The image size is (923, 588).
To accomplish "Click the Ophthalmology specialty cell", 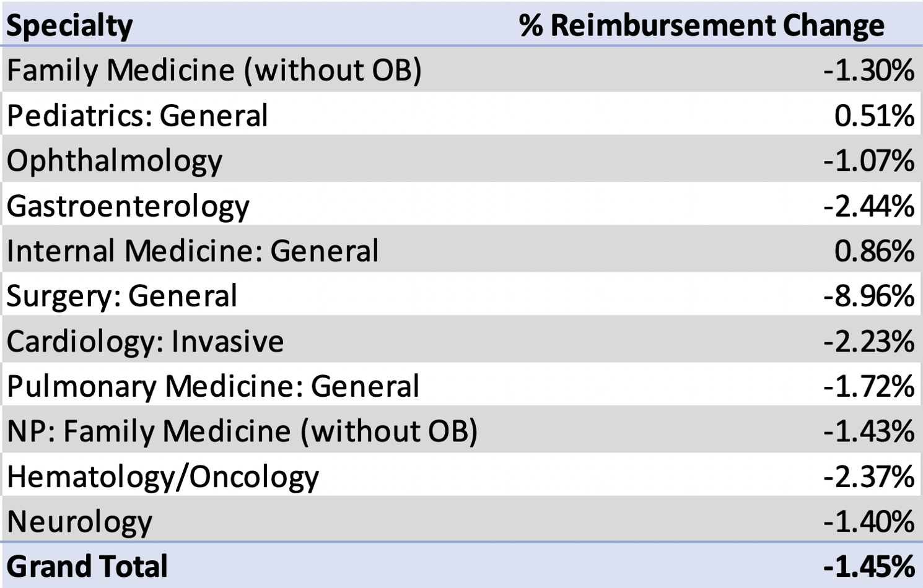I will 114,161.
